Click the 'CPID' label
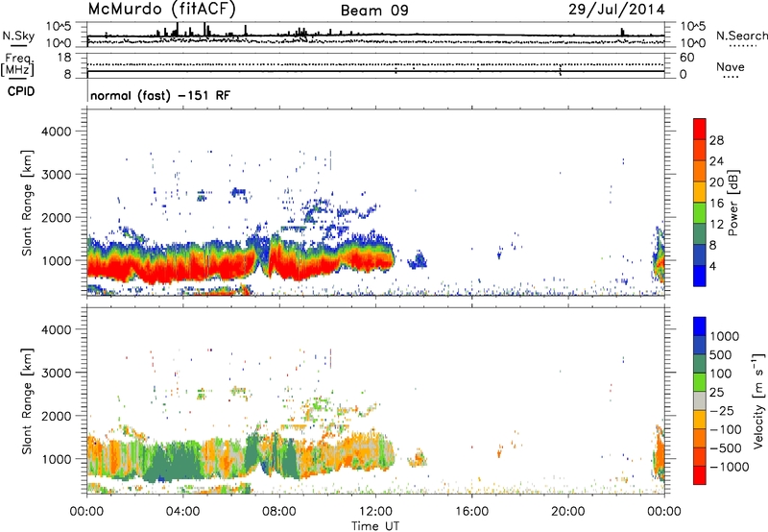The height and width of the screenshot is (532, 768). coord(21,91)
